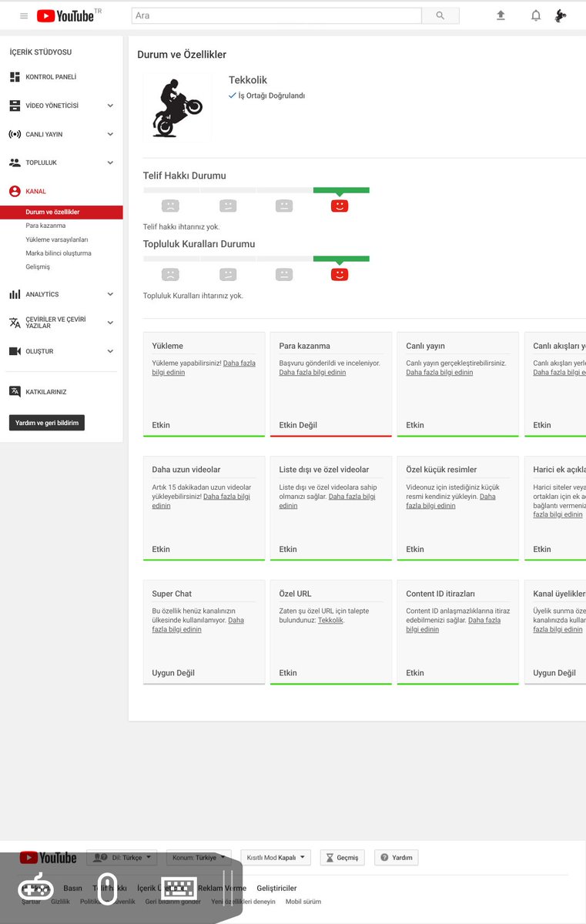This screenshot has width=586, height=924.
Task: Click 'Uygun Değil' status in Super Chat card
Action: 173,673
